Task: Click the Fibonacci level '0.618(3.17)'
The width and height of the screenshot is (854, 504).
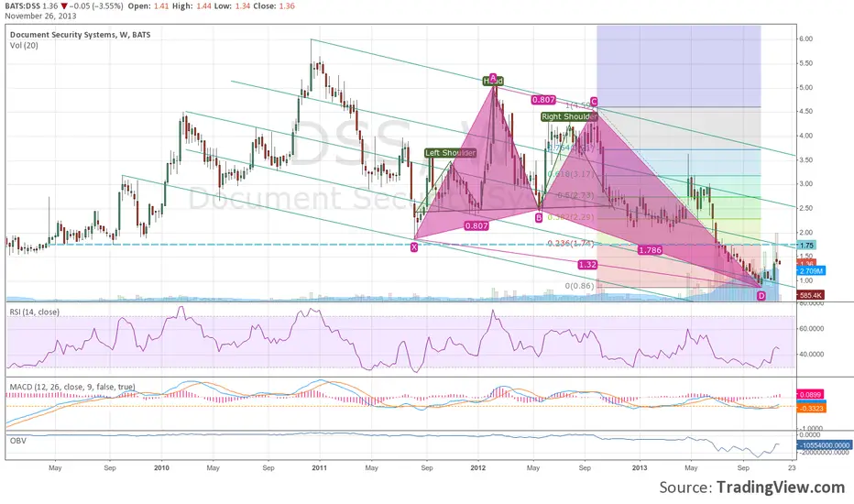Action: 571,174
